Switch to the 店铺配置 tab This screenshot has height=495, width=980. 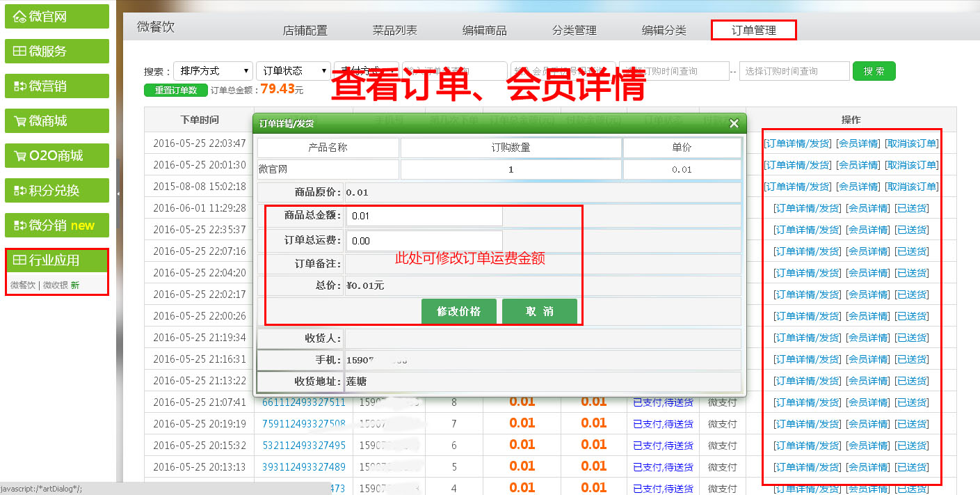point(305,31)
